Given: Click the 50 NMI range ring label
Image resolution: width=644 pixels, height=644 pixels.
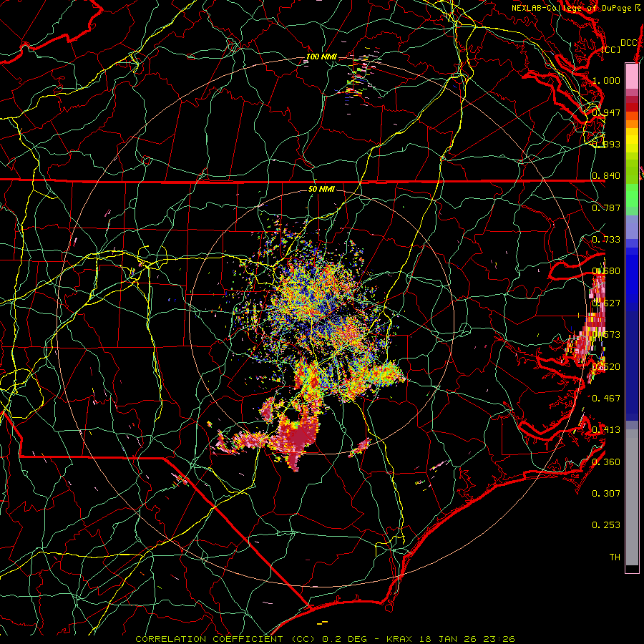Looking at the screenshot, I should pyautogui.click(x=321, y=189).
